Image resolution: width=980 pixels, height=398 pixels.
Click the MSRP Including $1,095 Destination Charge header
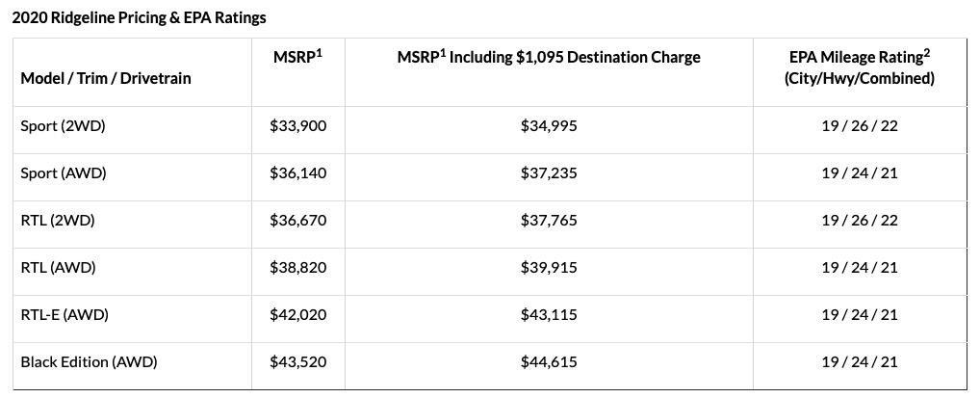coord(549,57)
